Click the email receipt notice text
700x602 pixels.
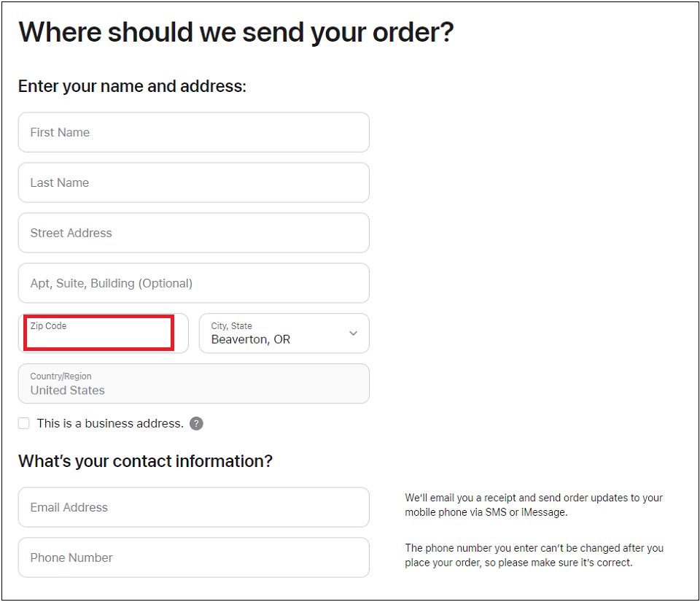click(533, 505)
